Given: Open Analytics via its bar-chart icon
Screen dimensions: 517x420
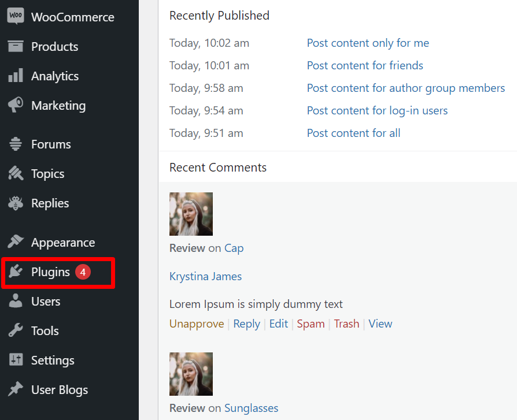Looking at the screenshot, I should tap(16, 76).
